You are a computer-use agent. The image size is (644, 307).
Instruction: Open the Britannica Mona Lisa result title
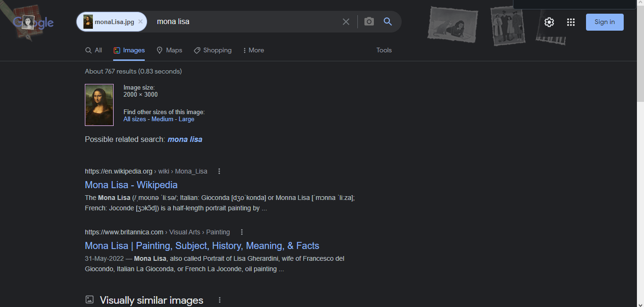[x=202, y=246]
